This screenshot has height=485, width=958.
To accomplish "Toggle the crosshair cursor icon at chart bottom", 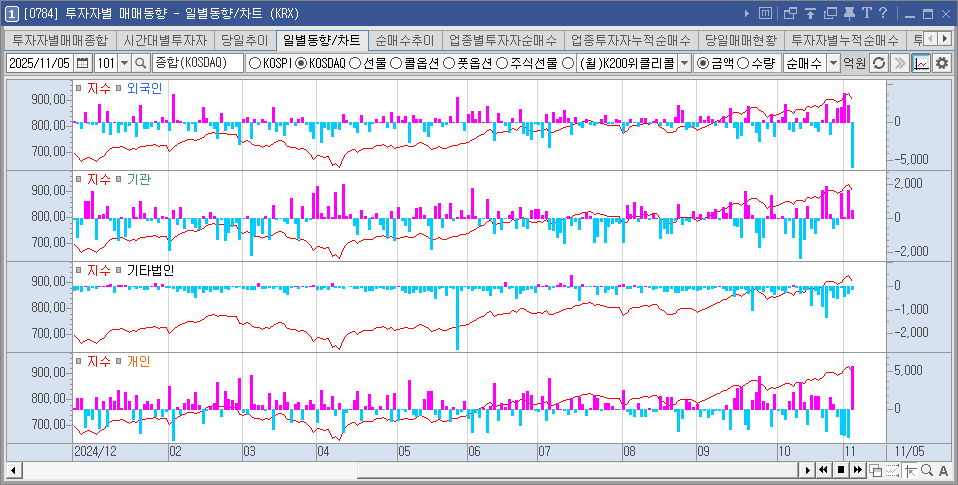I will tap(910, 470).
